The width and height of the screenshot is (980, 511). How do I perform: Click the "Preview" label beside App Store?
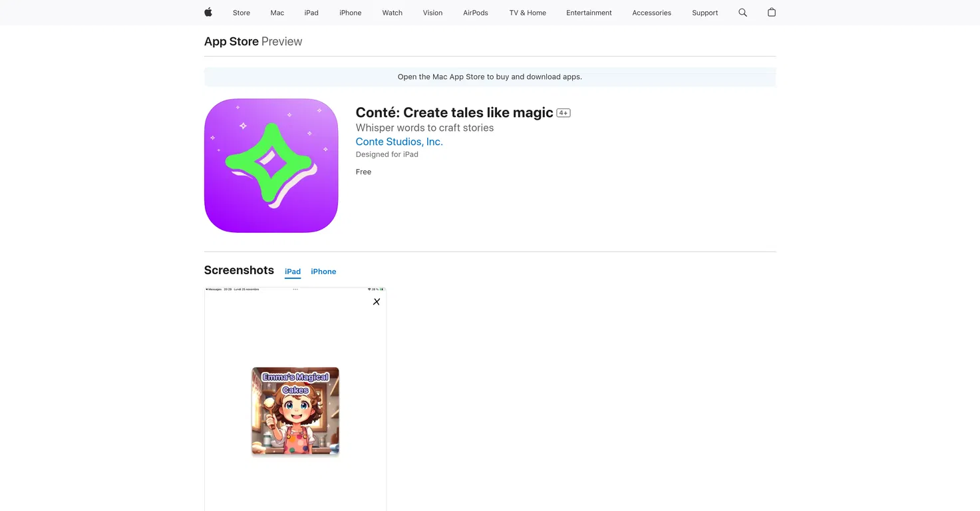pos(281,41)
